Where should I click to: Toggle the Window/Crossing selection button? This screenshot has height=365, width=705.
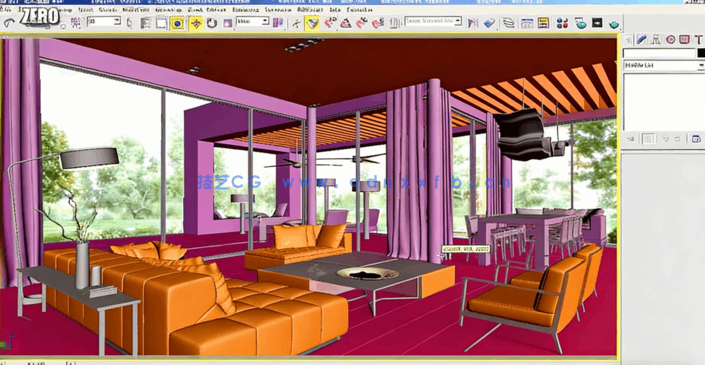[177, 23]
